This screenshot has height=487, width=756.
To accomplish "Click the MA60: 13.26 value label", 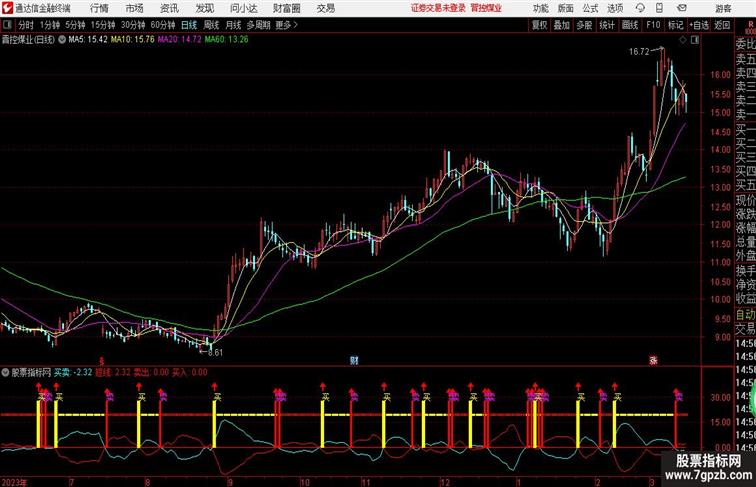I will coord(227,40).
